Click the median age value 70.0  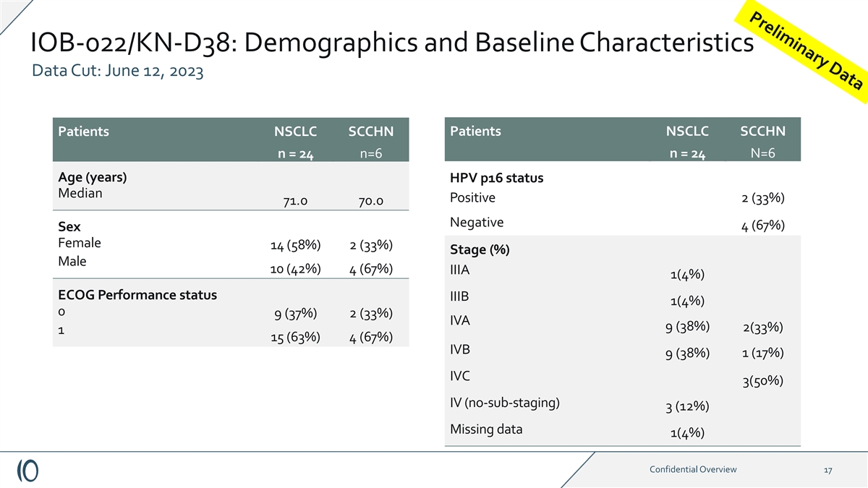[x=370, y=201]
